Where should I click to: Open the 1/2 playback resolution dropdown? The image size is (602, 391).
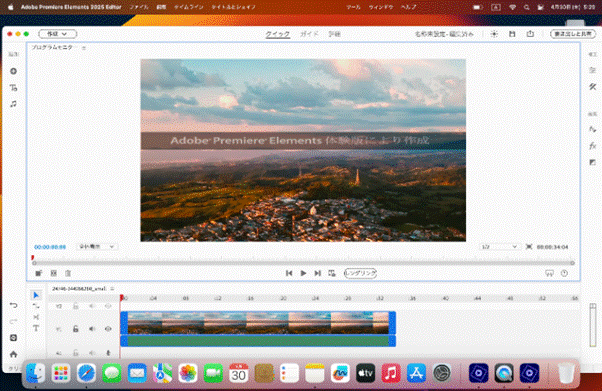499,247
